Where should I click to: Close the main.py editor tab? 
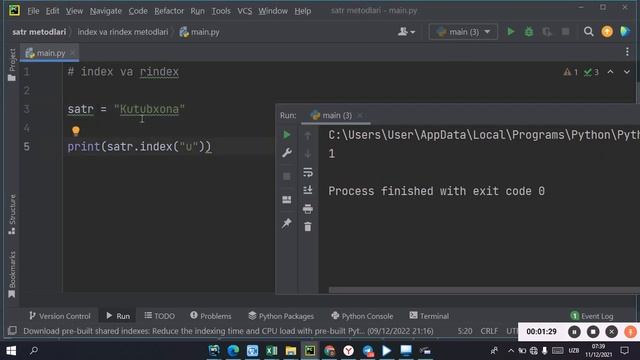click(72, 53)
